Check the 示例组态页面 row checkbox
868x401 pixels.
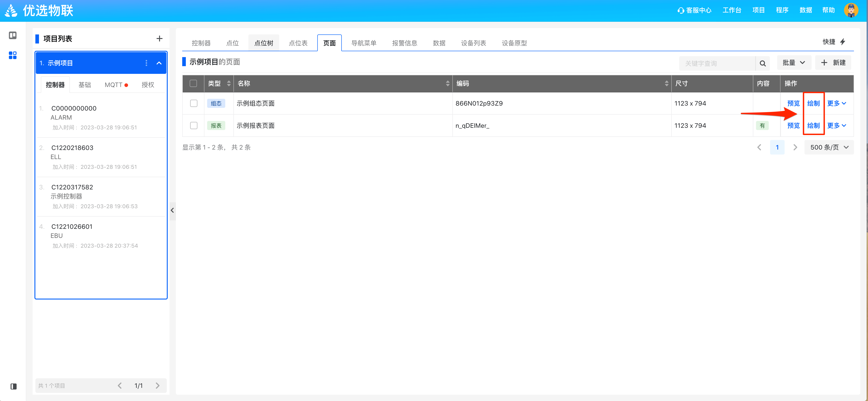point(194,104)
